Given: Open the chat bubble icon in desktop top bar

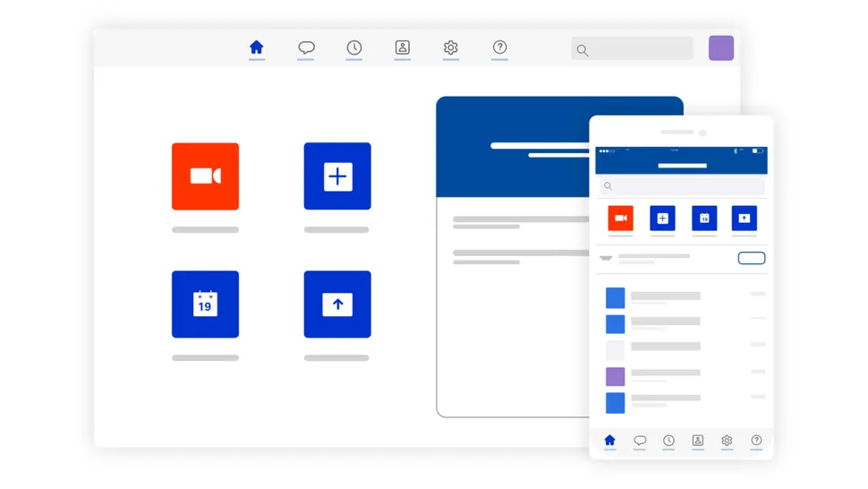Looking at the screenshot, I should tap(306, 47).
